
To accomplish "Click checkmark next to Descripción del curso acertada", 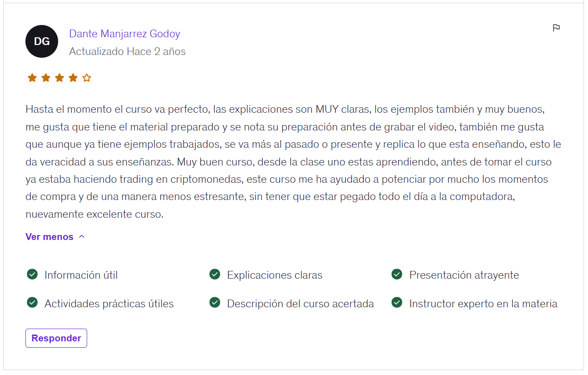I will (215, 302).
